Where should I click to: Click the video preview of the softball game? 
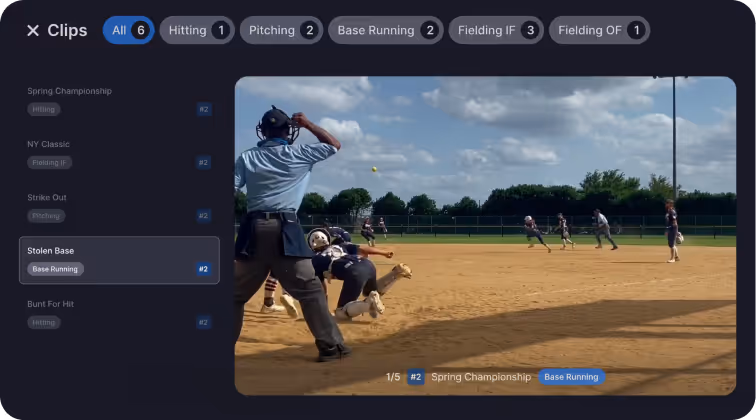[x=485, y=236]
